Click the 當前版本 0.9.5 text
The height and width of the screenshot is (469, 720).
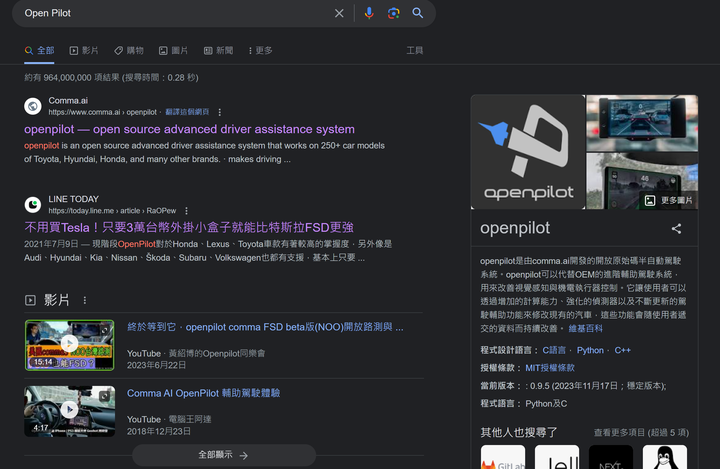pos(573,386)
